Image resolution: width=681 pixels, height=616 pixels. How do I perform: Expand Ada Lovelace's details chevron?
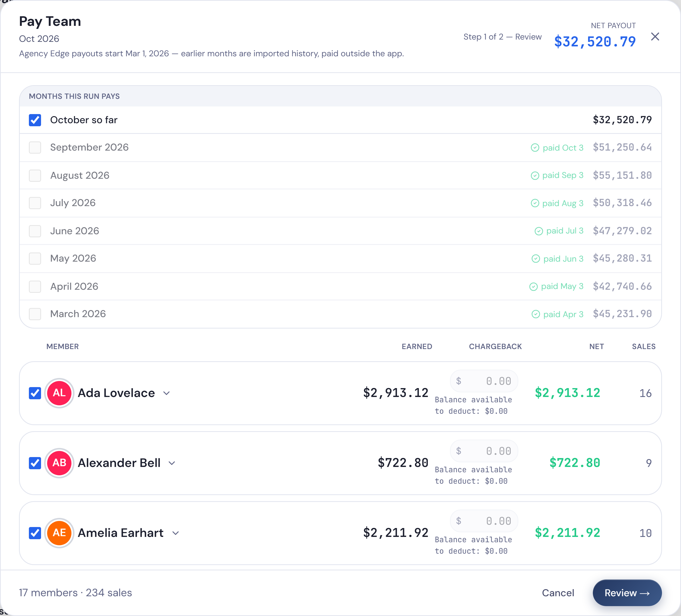[x=166, y=393]
